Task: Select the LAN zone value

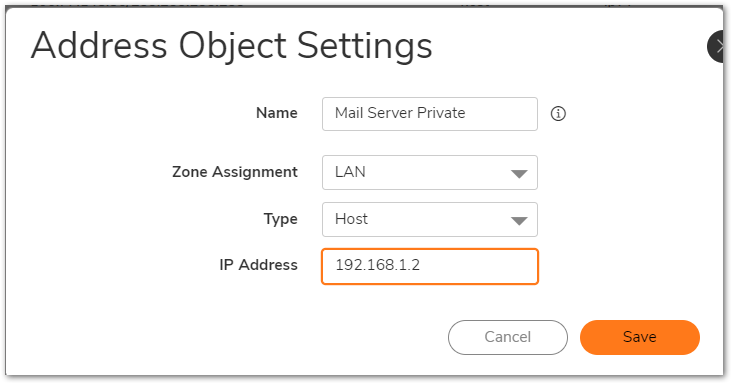Action: tap(350, 172)
